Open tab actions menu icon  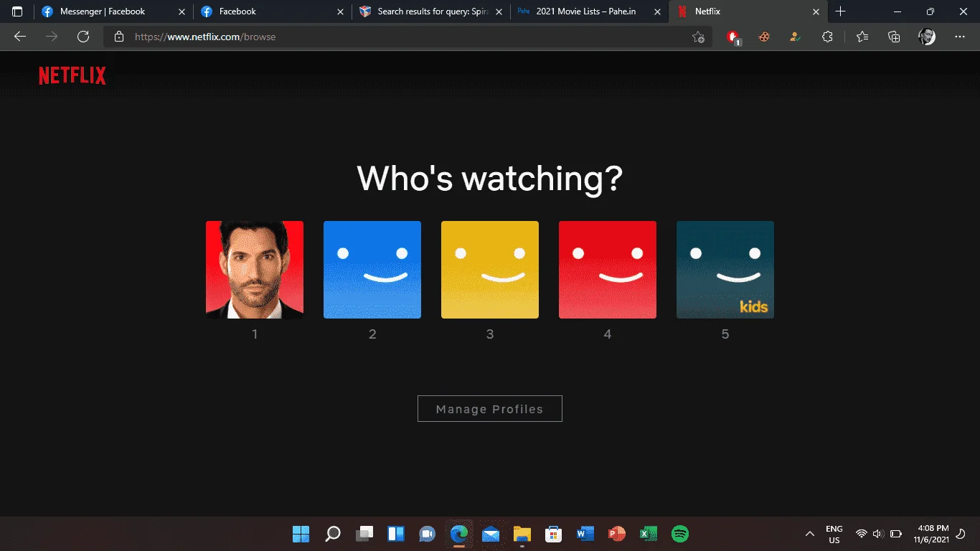(17, 11)
